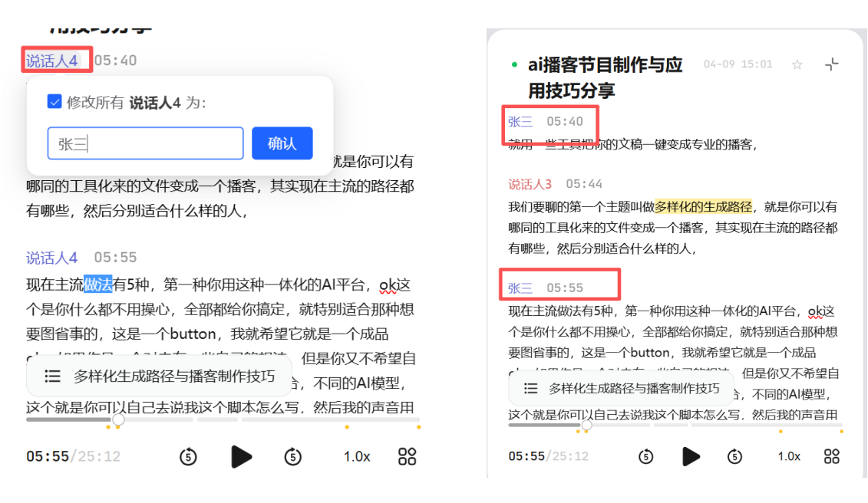The width and height of the screenshot is (868, 503).
Task: Click the highlighted word 做法 in left transcript
Action: 98,284
